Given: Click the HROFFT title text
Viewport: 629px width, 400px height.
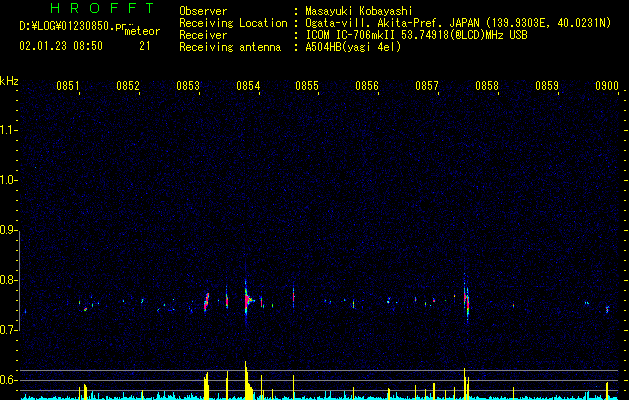Looking at the screenshot, I should (102, 8).
